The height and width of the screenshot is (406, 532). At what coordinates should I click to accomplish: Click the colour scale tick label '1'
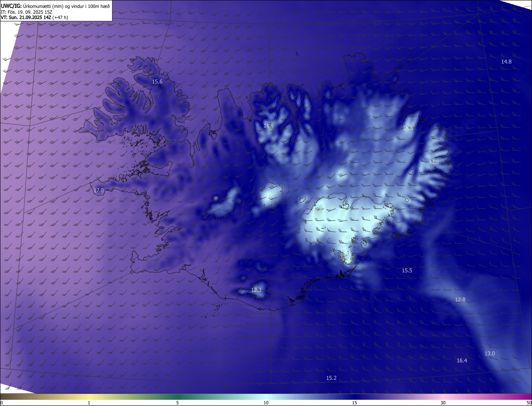(89, 403)
